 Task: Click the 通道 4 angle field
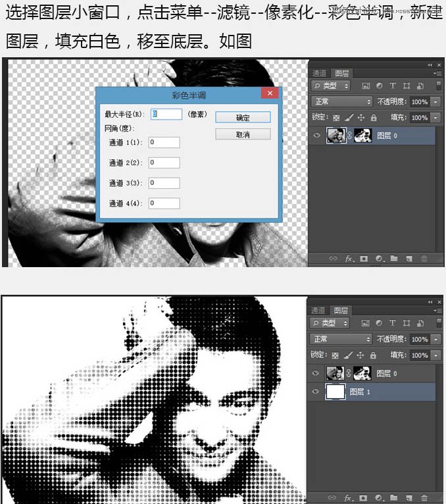164,203
